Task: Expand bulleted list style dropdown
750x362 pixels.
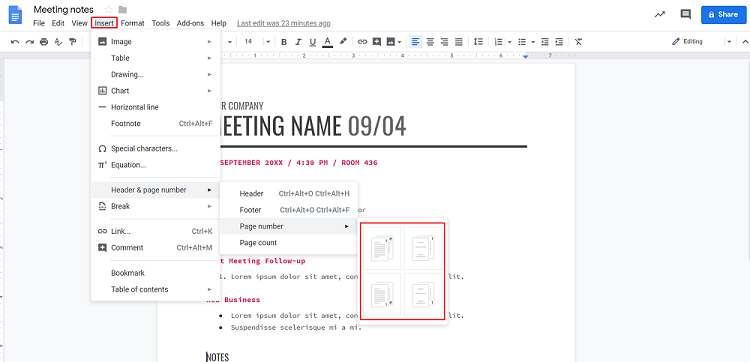Action: tap(533, 42)
